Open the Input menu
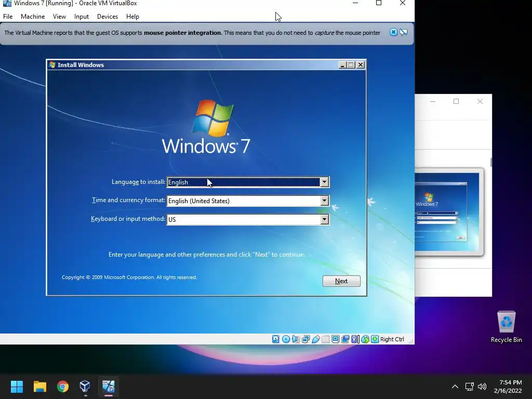Image resolution: width=532 pixels, height=399 pixels. click(82, 16)
